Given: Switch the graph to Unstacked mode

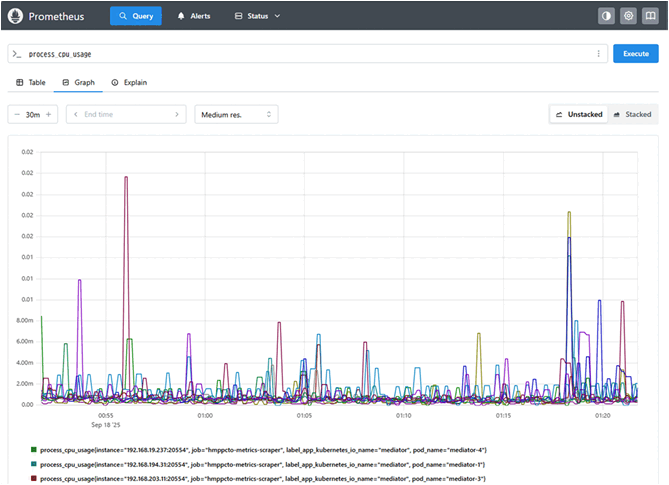Looking at the screenshot, I should [x=579, y=115].
